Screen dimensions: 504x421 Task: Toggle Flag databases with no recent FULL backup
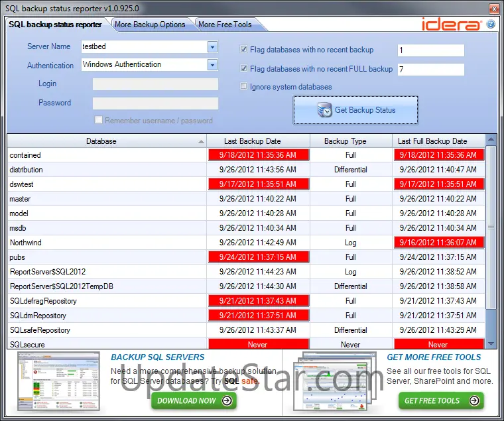pyautogui.click(x=243, y=68)
